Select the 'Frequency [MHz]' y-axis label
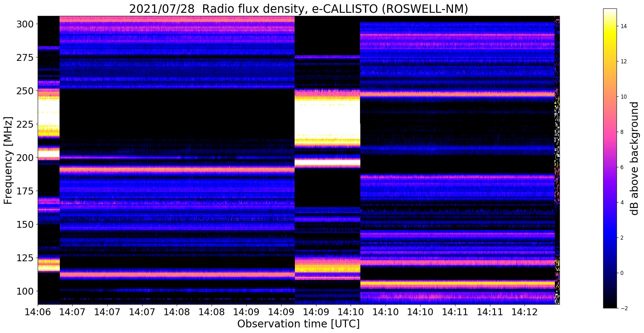 pyautogui.click(x=8, y=160)
